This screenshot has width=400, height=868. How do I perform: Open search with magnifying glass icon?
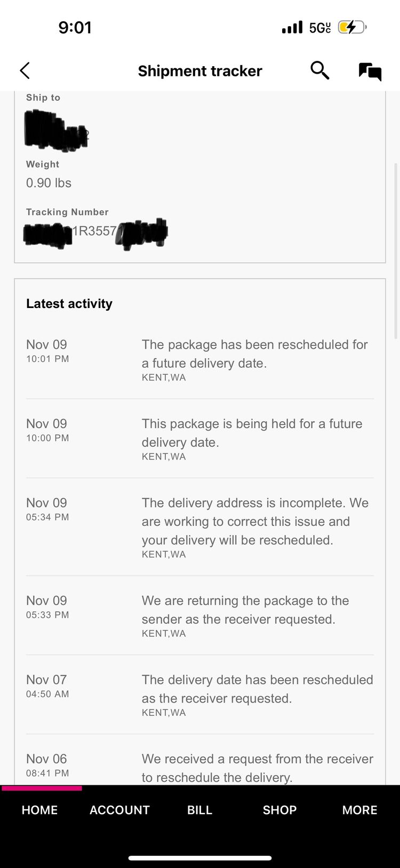[x=320, y=70]
